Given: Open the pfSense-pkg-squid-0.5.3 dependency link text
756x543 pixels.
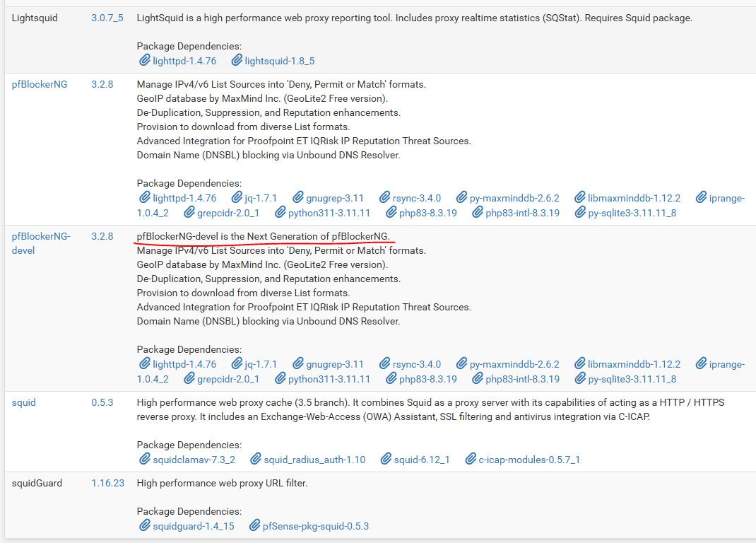Looking at the screenshot, I should tap(316, 526).
